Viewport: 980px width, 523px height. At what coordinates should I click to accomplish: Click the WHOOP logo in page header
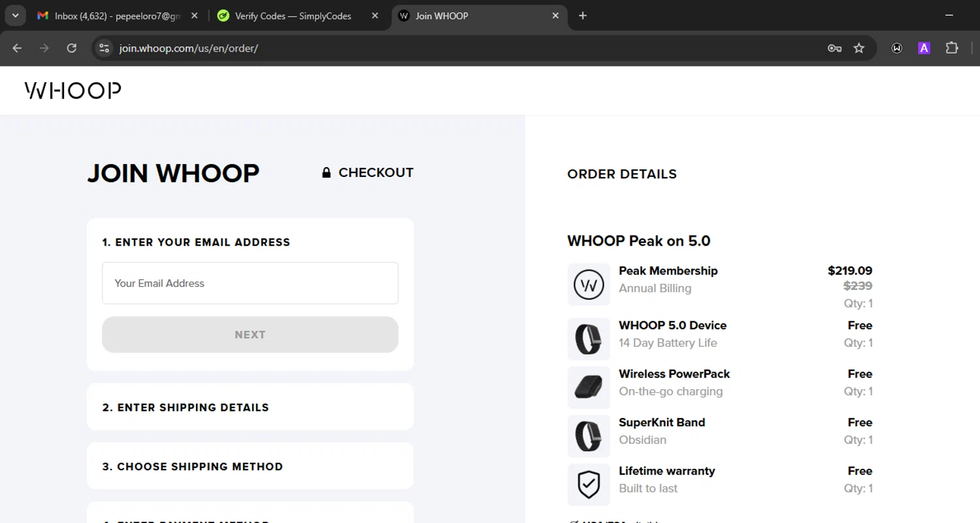(73, 90)
